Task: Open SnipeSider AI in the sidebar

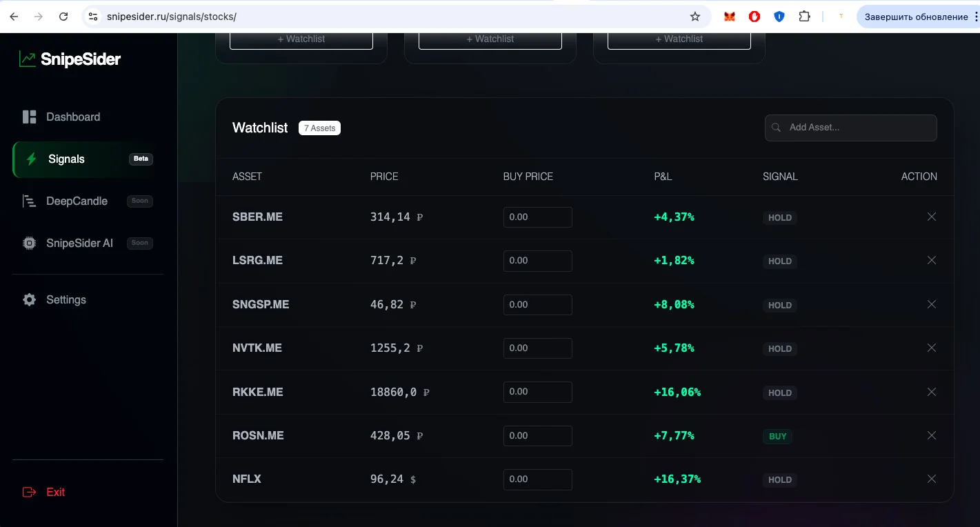Action: [x=88, y=243]
